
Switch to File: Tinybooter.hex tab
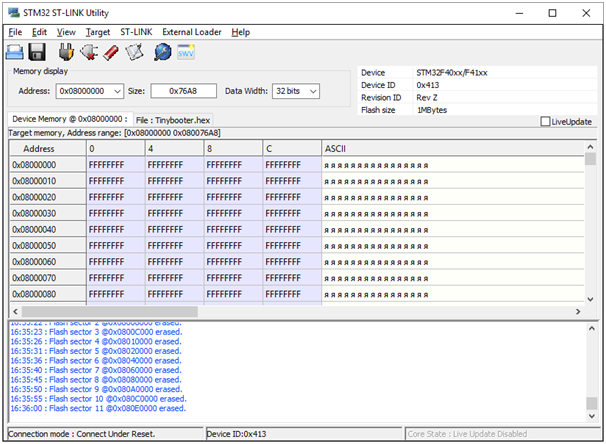[173, 120]
